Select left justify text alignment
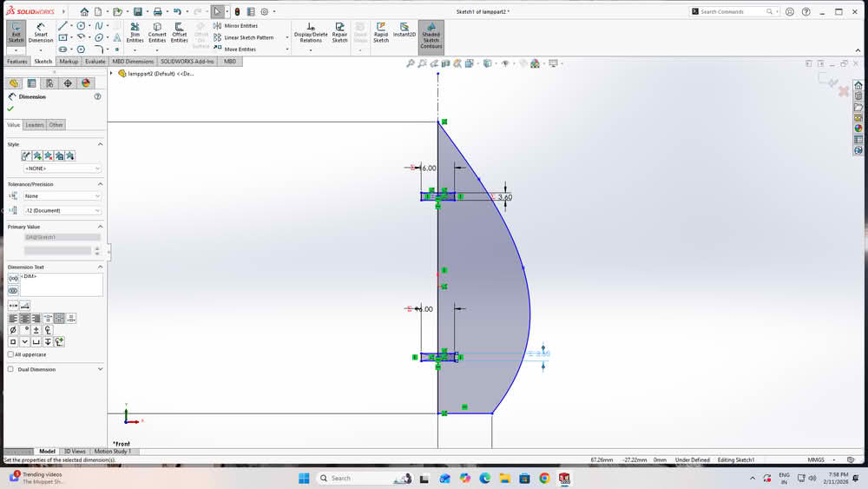Screen dimensions: 868x489 click(13, 319)
